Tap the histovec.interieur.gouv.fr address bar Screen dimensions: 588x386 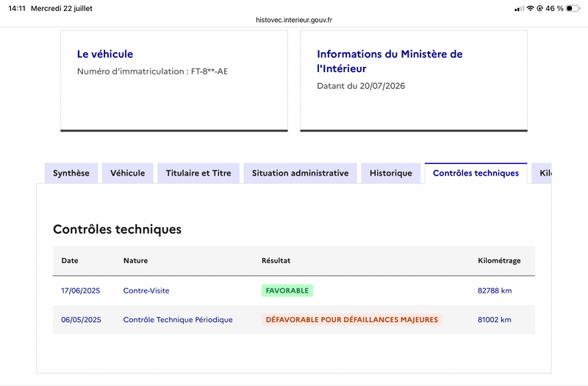pyautogui.click(x=294, y=20)
